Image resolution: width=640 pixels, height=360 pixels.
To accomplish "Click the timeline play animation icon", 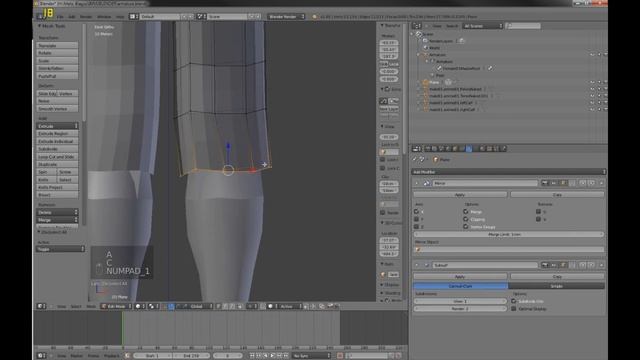I will click(272, 356).
